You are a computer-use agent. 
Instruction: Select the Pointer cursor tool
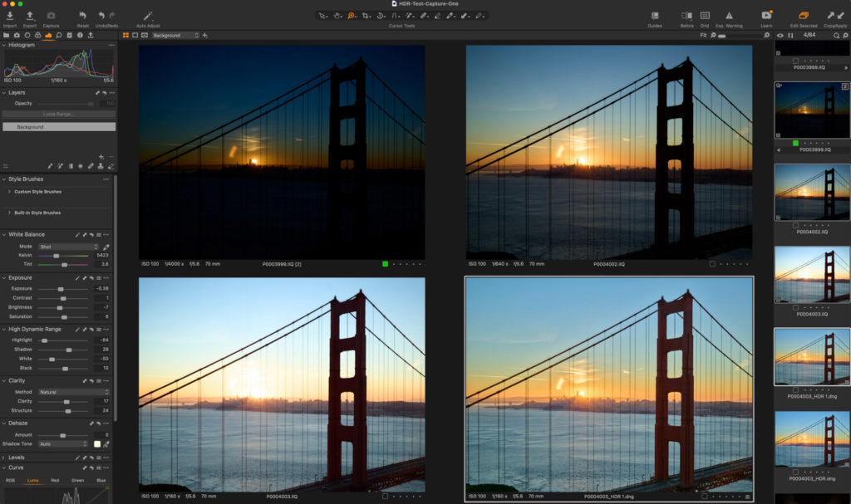point(323,16)
